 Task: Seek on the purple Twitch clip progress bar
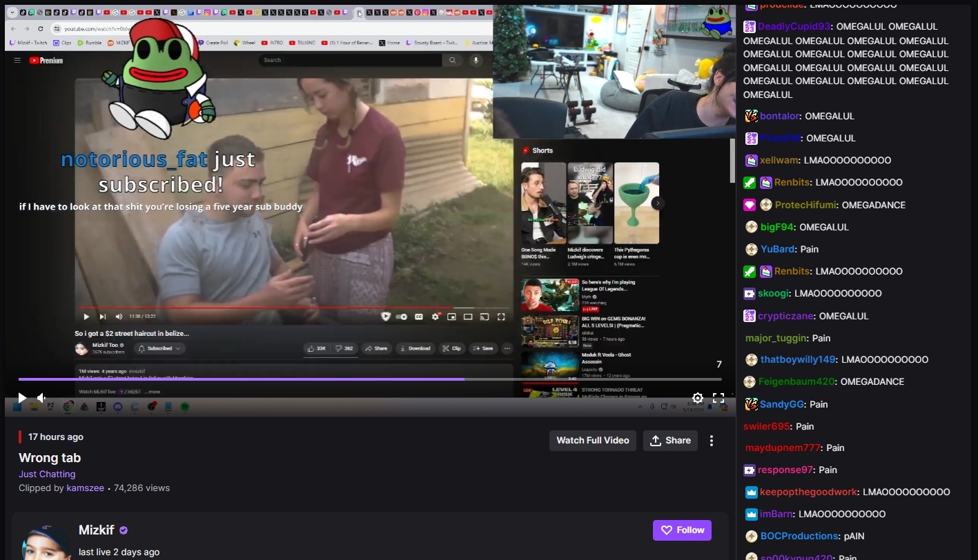click(370, 379)
